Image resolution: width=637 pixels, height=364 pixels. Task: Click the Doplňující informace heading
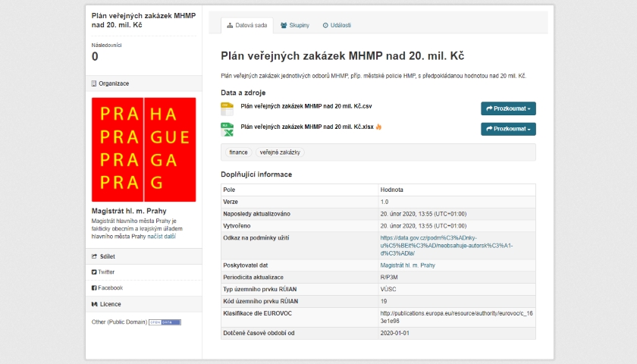point(256,174)
